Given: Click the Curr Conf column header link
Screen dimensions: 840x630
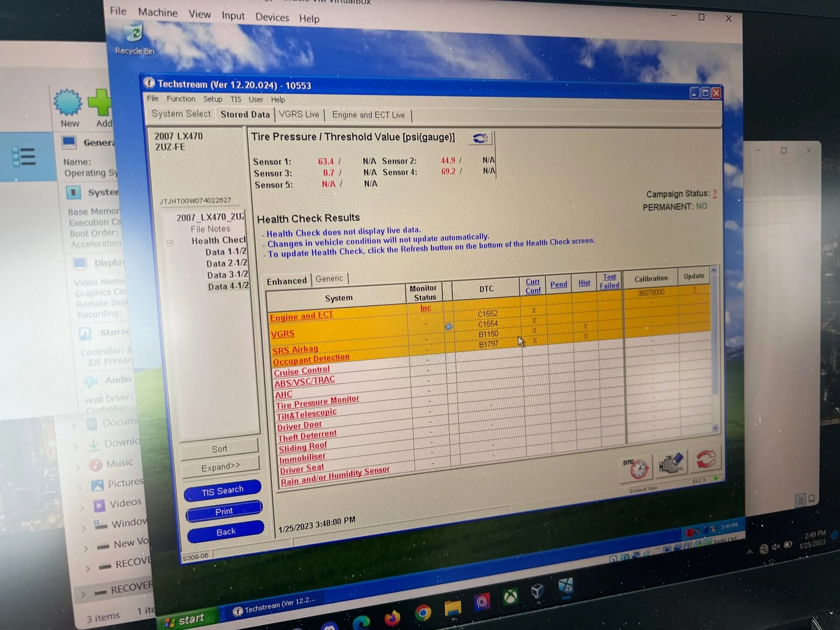Looking at the screenshot, I should coord(533,286).
